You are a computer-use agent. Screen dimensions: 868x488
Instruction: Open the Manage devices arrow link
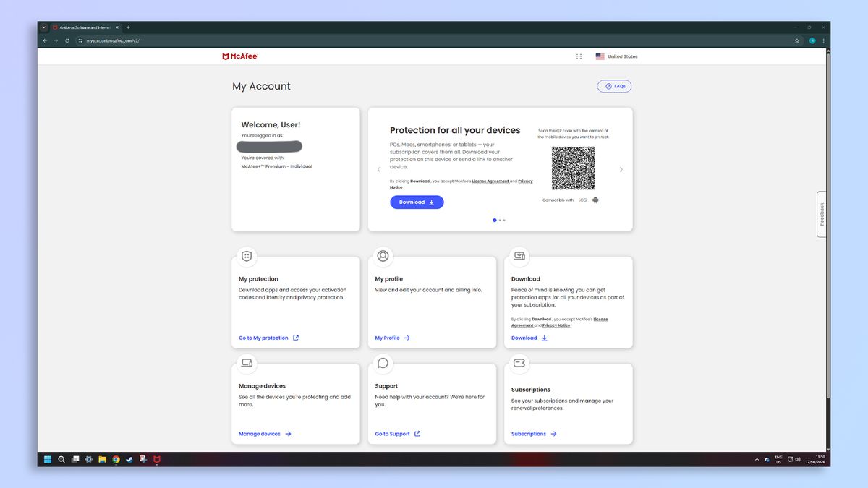tap(265, 434)
